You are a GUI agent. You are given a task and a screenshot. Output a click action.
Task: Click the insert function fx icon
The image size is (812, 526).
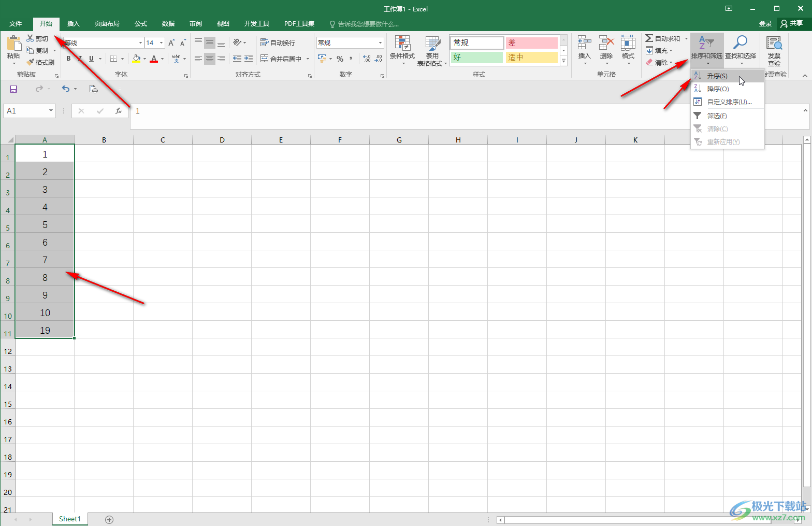point(119,111)
